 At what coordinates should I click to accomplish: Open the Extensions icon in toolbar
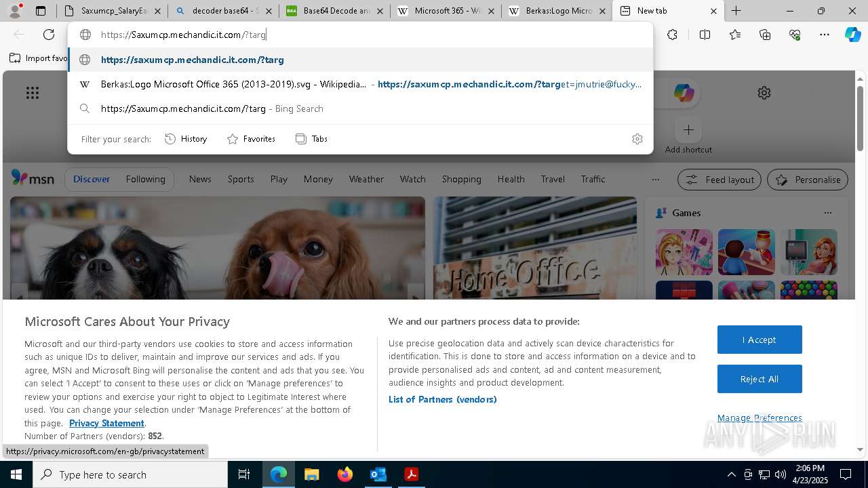click(x=672, y=35)
